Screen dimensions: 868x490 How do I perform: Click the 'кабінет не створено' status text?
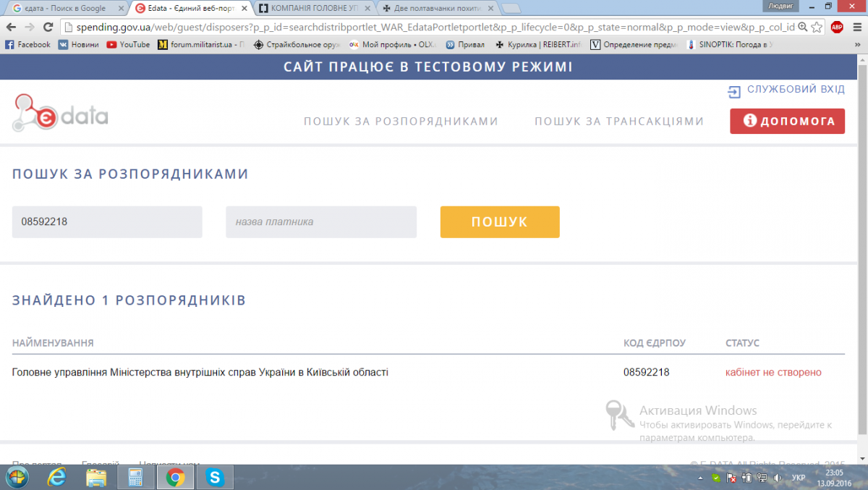[x=773, y=373]
